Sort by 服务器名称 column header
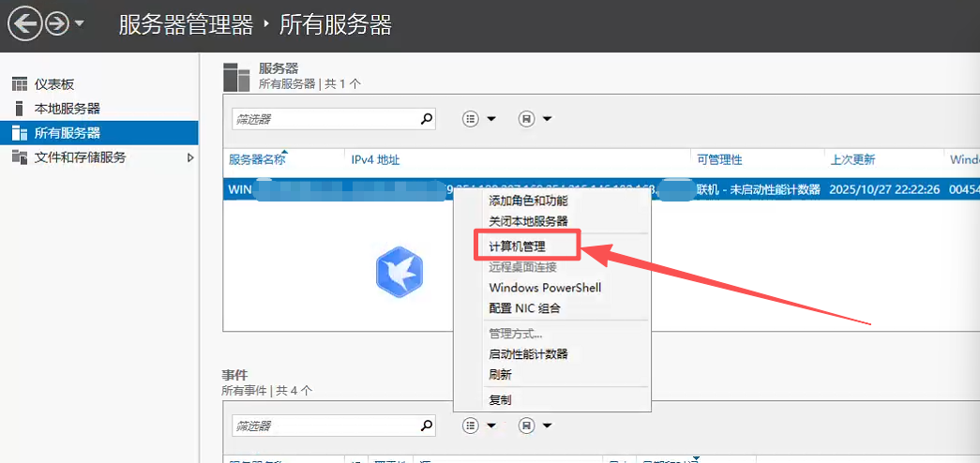 point(256,160)
